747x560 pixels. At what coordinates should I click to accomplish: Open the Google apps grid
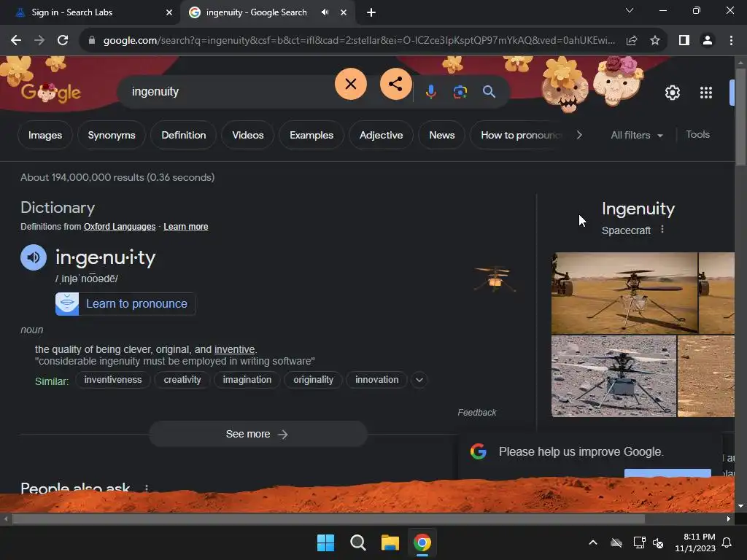(x=706, y=93)
